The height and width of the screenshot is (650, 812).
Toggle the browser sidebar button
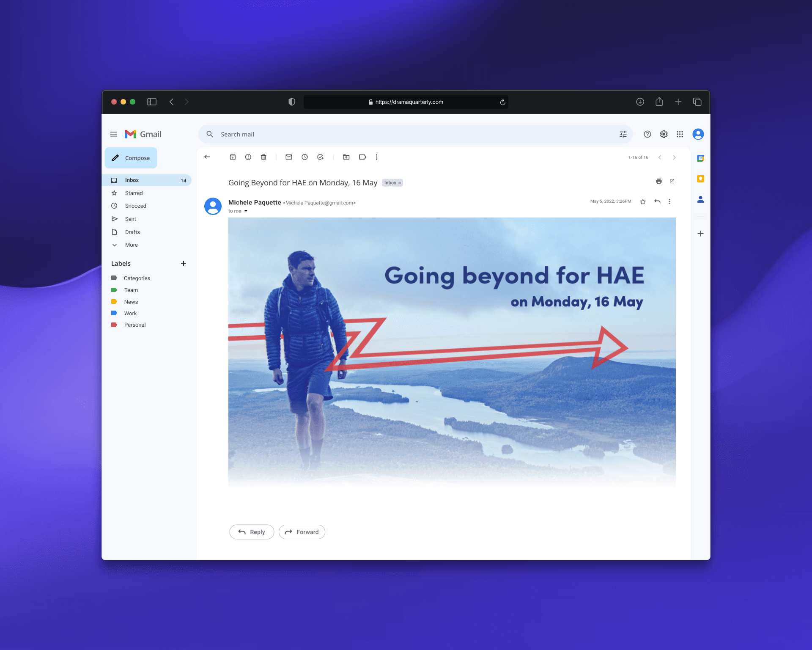tap(152, 102)
